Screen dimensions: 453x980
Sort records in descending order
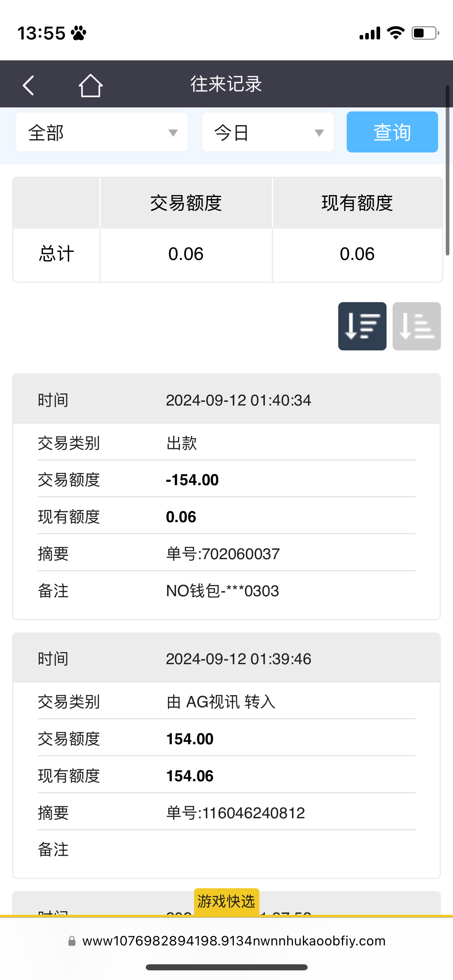tap(362, 326)
